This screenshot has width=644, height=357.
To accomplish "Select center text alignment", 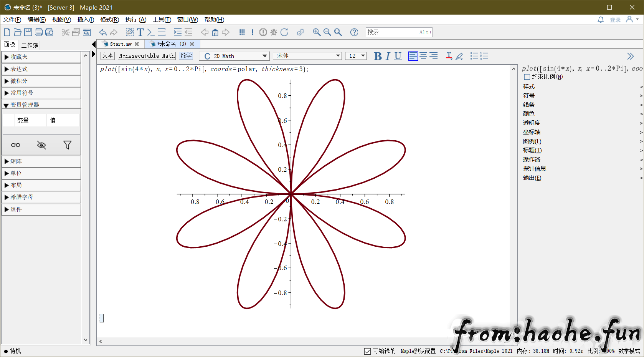I will [423, 56].
